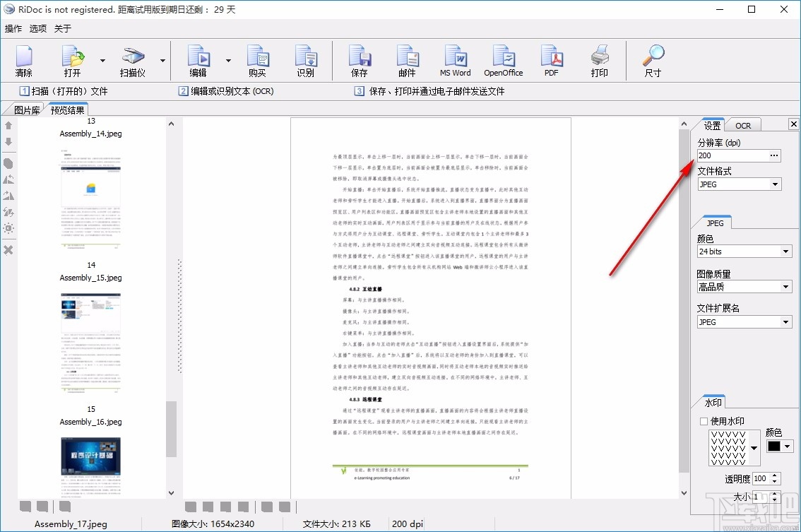The width and height of the screenshot is (801, 532).
Task: Click the 编辑 (edit) toolbar icon
Action: point(198,61)
